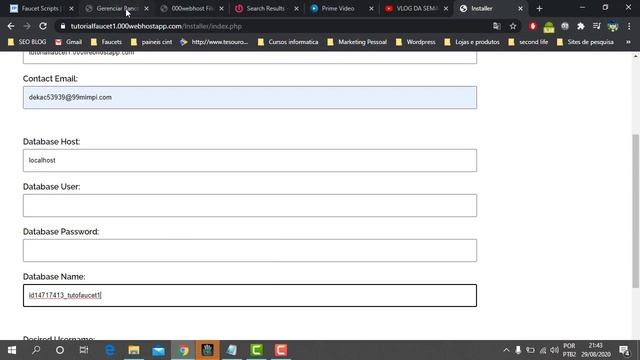This screenshot has height=360, width=640.
Task: Open the Gmail bookmark
Action: tap(69, 42)
